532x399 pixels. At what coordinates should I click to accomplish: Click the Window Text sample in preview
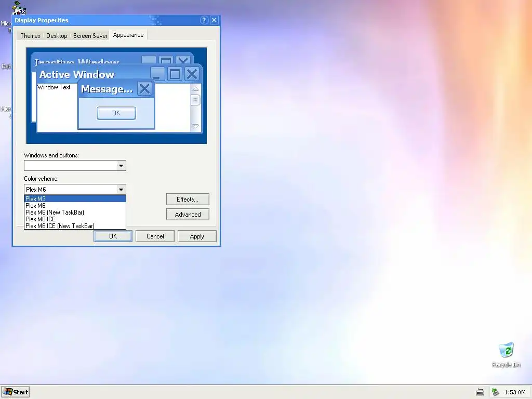point(54,87)
